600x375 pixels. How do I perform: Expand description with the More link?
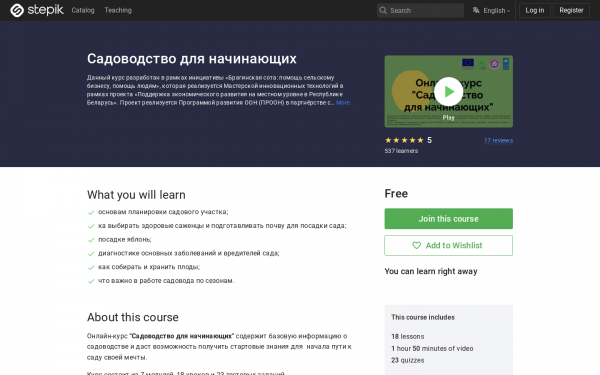coord(343,103)
